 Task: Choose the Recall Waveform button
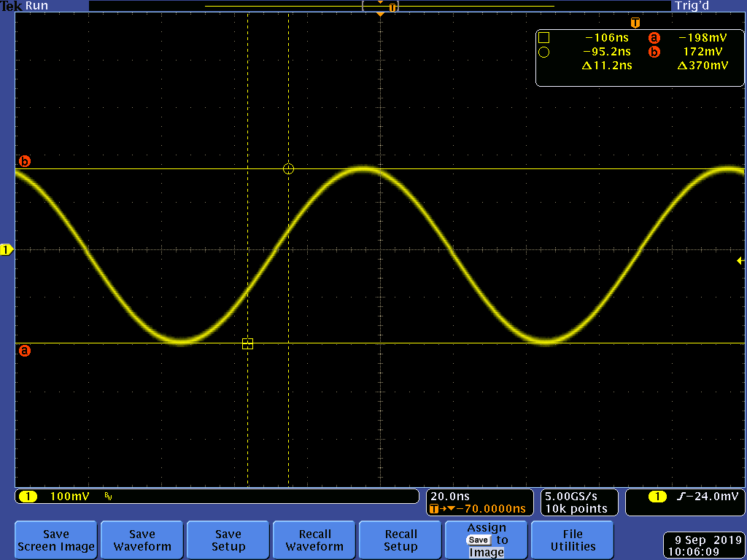point(314,540)
